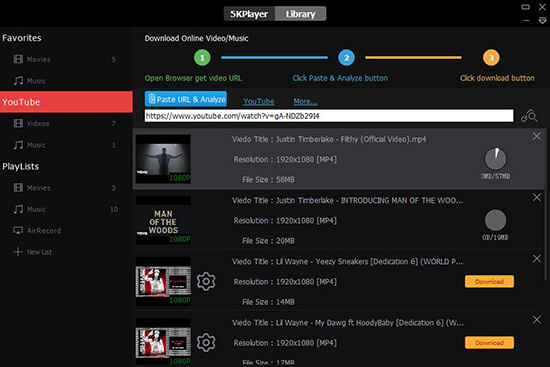Click step 3 orange circle

click(x=491, y=58)
